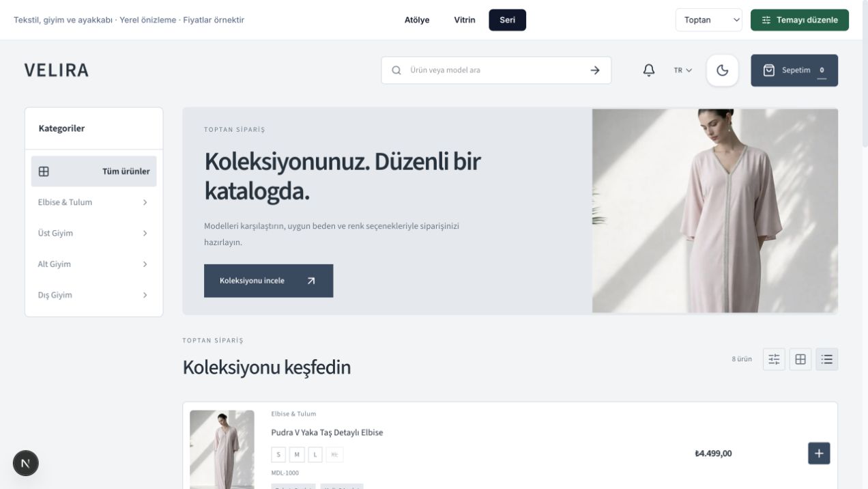This screenshot has height=489, width=868.
Task: Expand Elbise & Tulum category
Action: (93, 202)
